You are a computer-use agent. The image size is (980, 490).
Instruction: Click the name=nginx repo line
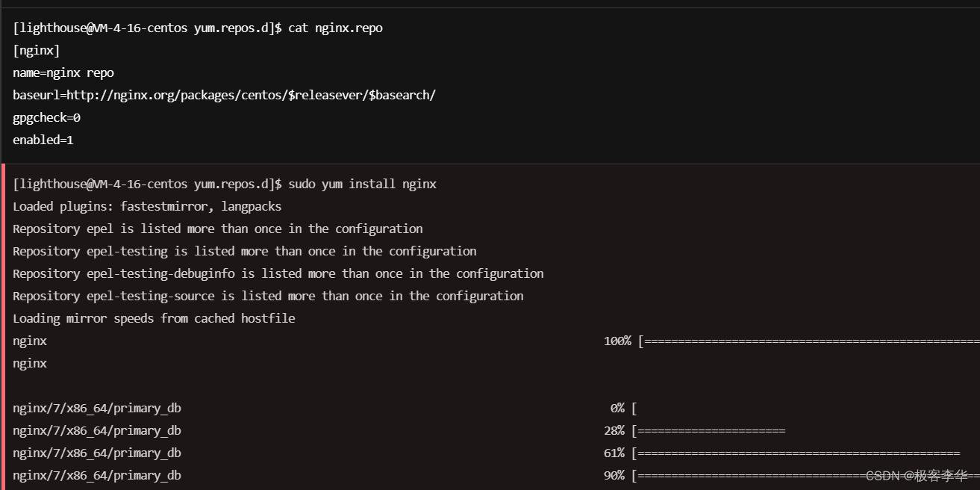pos(63,72)
